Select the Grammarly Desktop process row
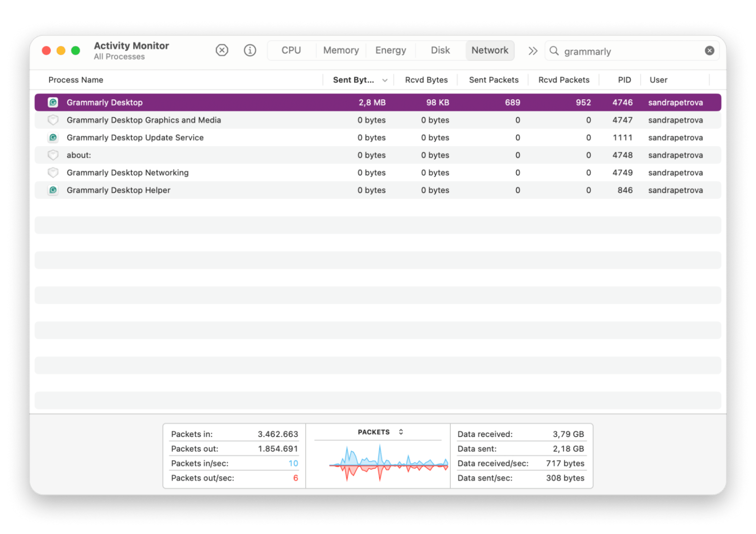756x534 pixels. [x=378, y=102]
